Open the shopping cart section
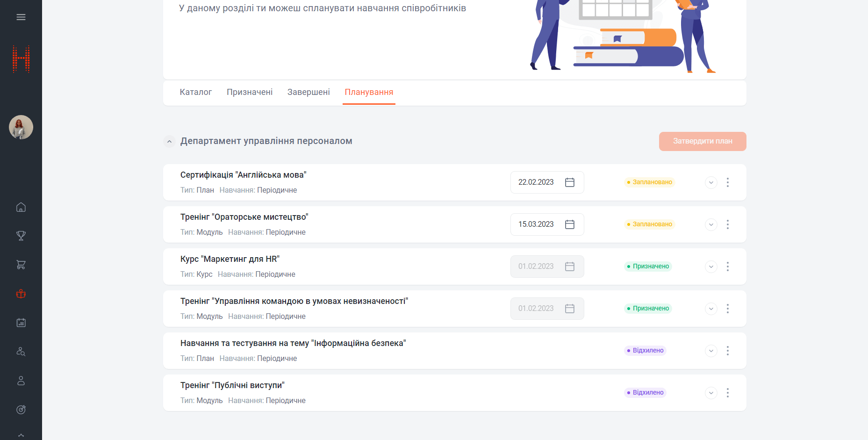Viewport: 868px width, 440px height. 21,265
